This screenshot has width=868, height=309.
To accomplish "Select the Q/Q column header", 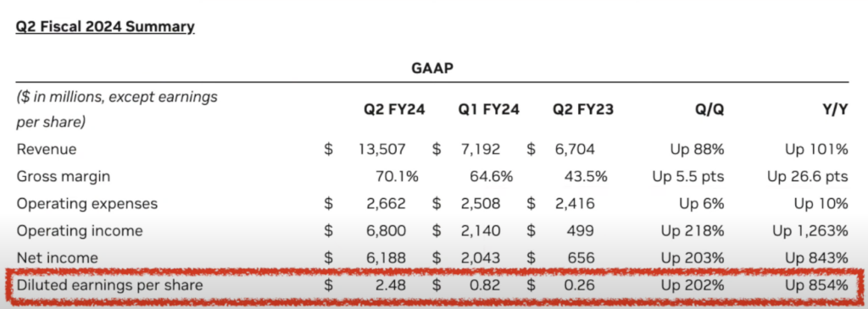I will (x=709, y=109).
